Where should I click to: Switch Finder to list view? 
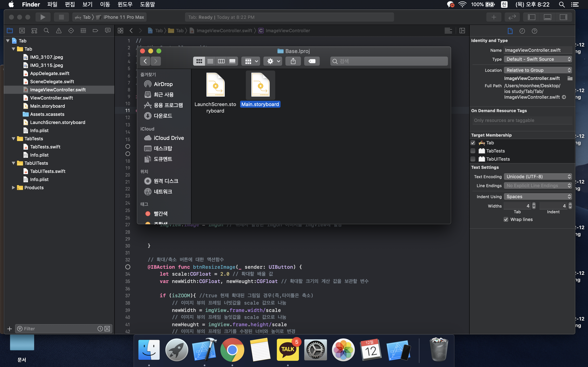[210, 61]
